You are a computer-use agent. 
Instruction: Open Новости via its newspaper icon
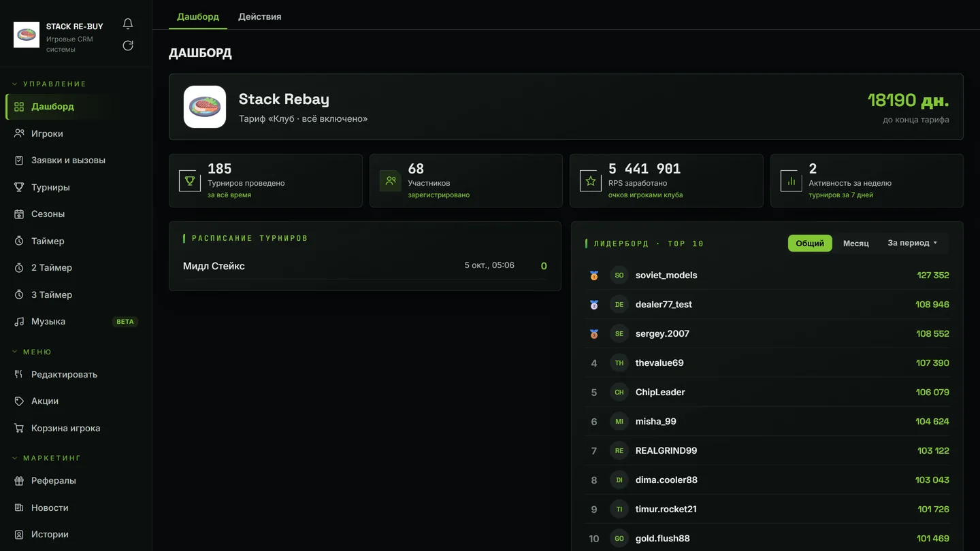point(19,507)
